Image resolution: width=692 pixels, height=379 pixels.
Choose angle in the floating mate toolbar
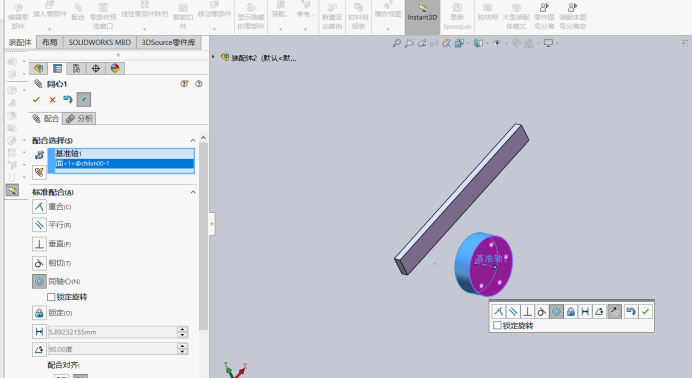599,311
